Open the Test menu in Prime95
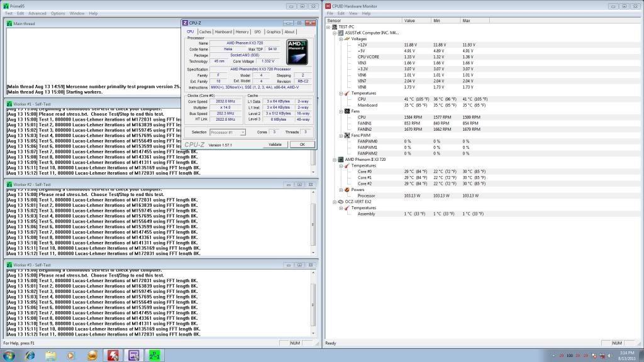This screenshot has width=644, height=362. pyautogui.click(x=9, y=14)
